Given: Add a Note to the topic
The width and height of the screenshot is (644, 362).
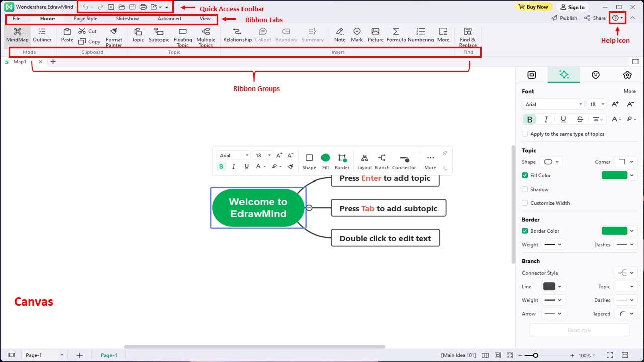Looking at the screenshot, I should click(340, 35).
